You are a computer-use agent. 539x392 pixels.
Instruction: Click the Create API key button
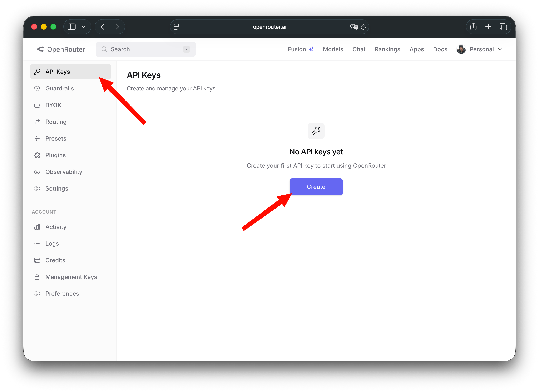point(316,187)
